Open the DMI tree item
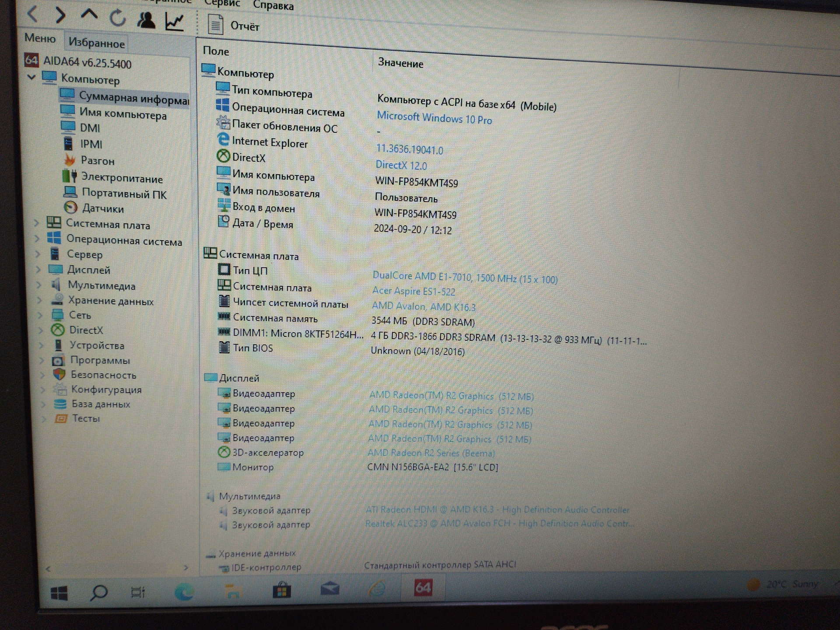The height and width of the screenshot is (630, 840). pyautogui.click(x=80, y=127)
